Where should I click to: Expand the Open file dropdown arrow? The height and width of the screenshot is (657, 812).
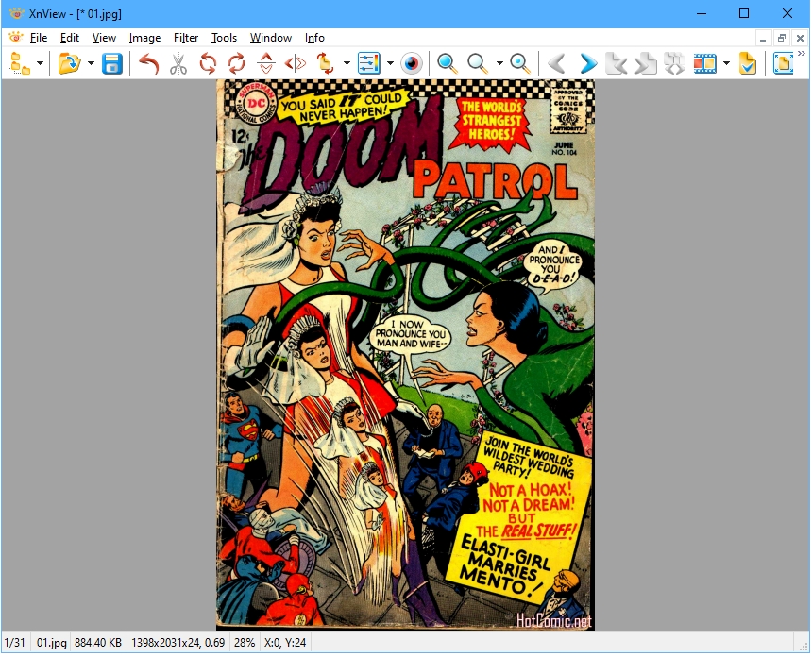tap(91, 63)
